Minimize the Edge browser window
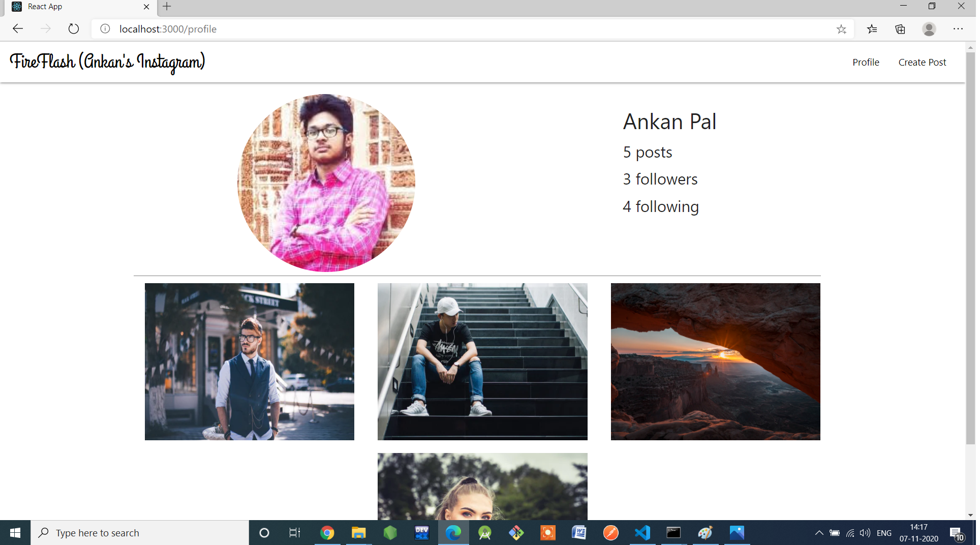The image size is (980, 545). (x=903, y=6)
